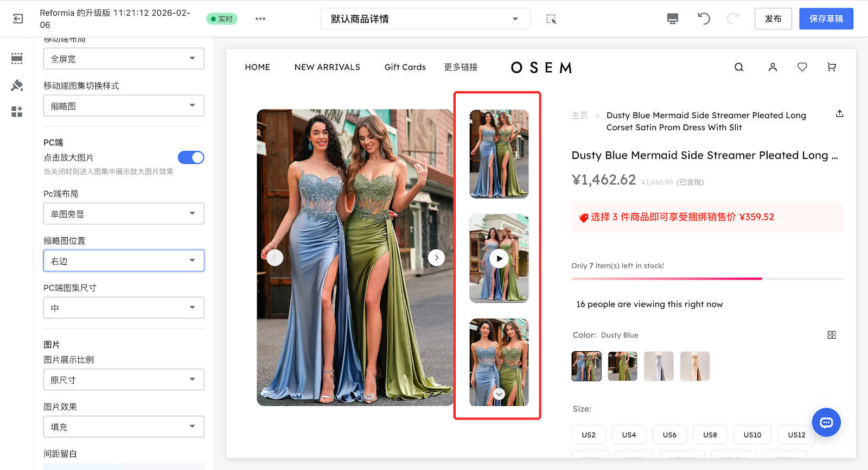Switch to desktop preview device icon
868x470 pixels.
coord(672,19)
